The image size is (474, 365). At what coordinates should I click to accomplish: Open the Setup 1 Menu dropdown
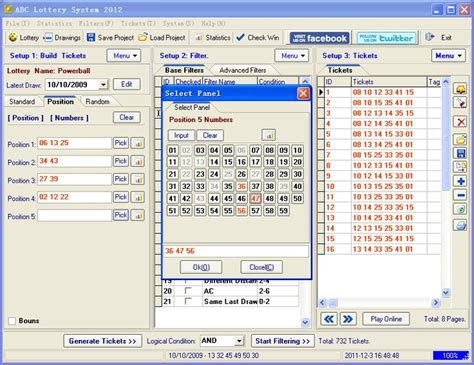124,56
